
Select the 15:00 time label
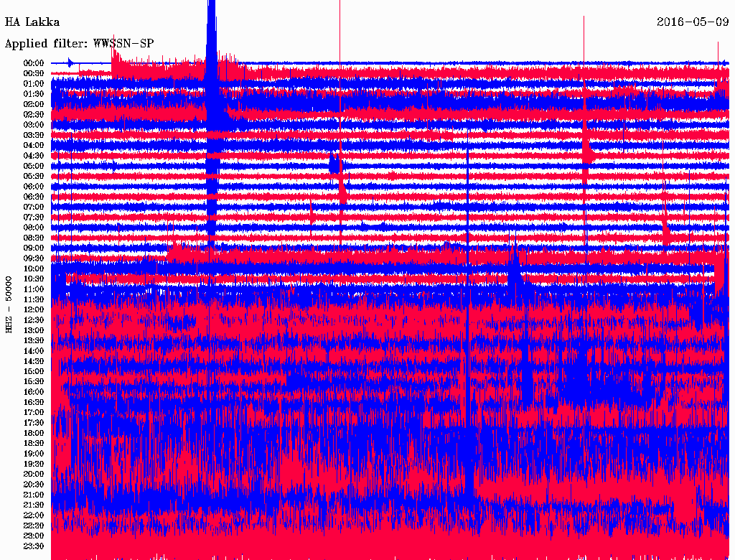pyautogui.click(x=34, y=371)
